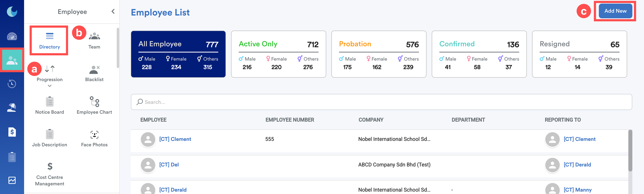Screen dimensions: 644x194
Task: Collapse the Employee side panel arrow
Action: (x=113, y=12)
